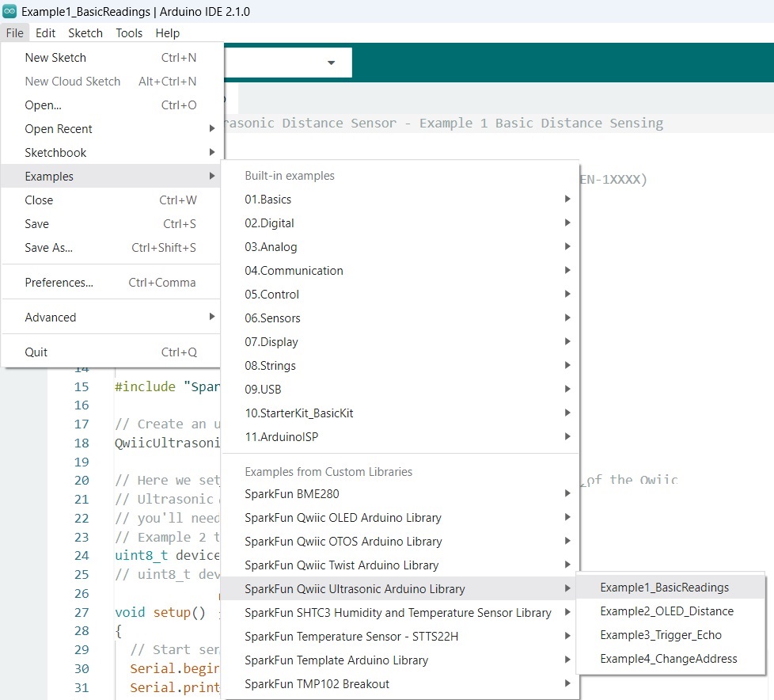The image size is (774, 700).
Task: Expand the Open Recent submenu arrow
Action: 212,128
